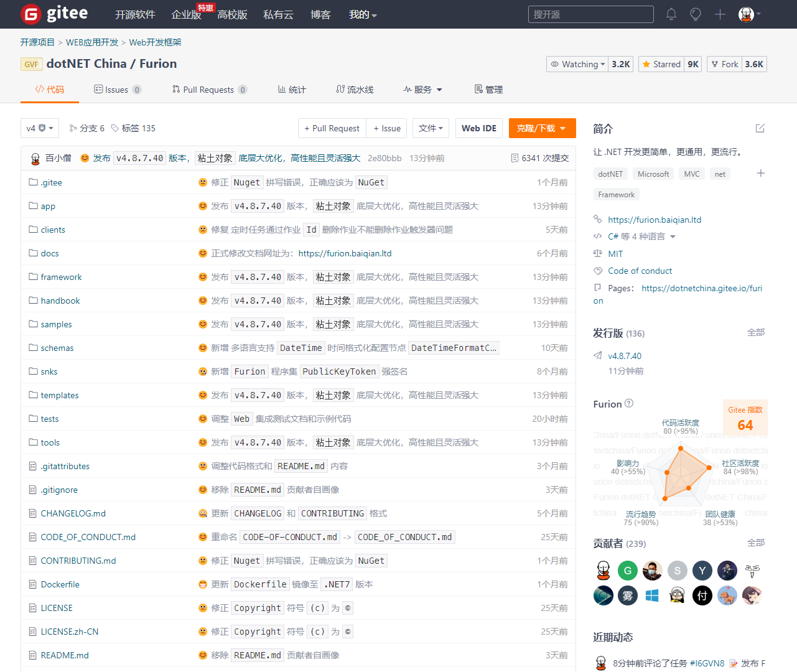Screen dimensions: 797x672
Task: Open the MVC topic tag
Action: (x=692, y=174)
